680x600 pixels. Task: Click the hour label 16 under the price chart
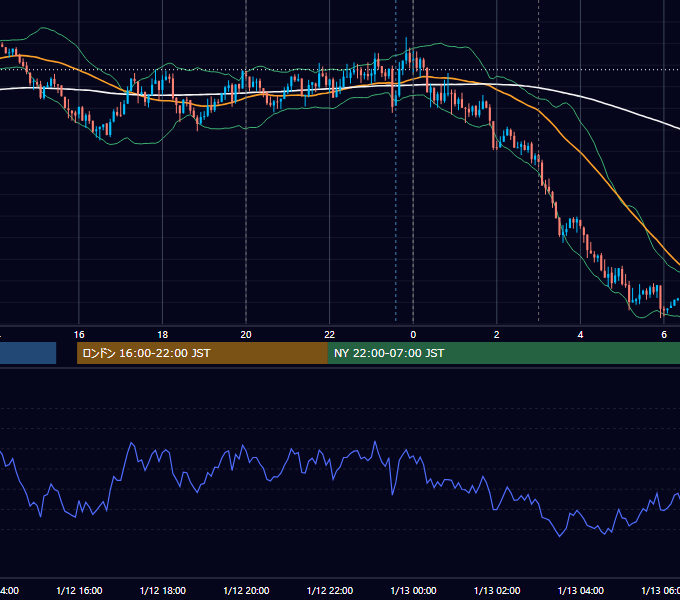coord(79,335)
